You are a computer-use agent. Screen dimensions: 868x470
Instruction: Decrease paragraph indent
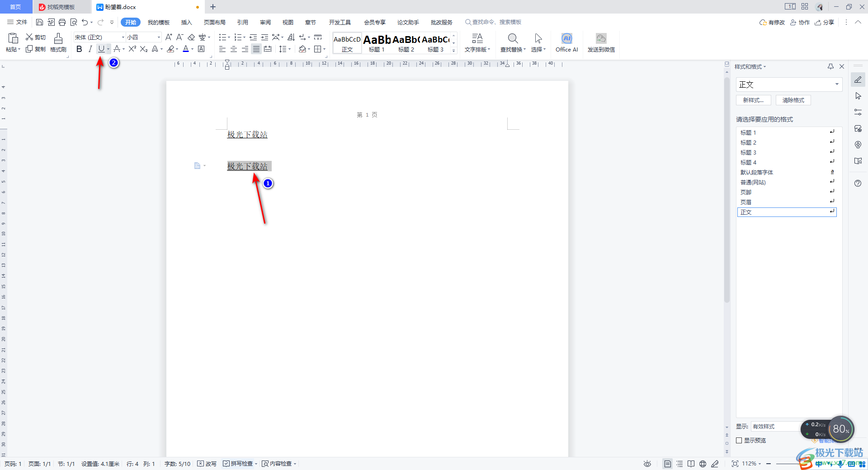(253, 37)
